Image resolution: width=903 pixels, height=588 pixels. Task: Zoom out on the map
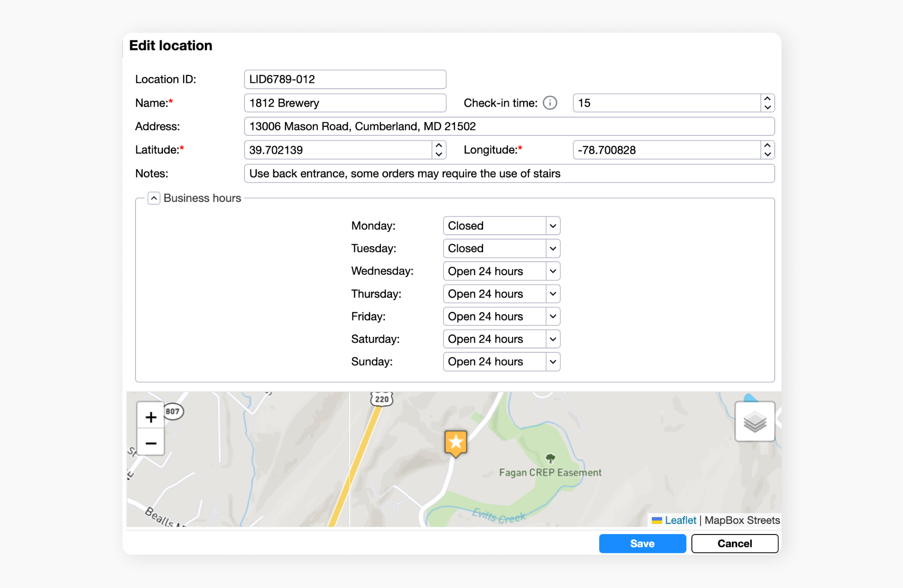(x=150, y=443)
